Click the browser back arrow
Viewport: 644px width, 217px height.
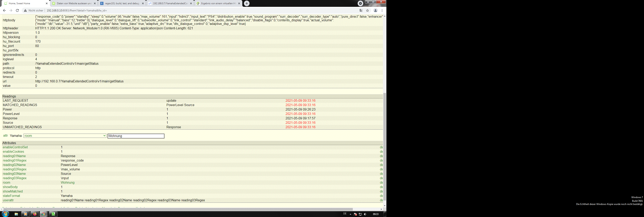[4, 10]
